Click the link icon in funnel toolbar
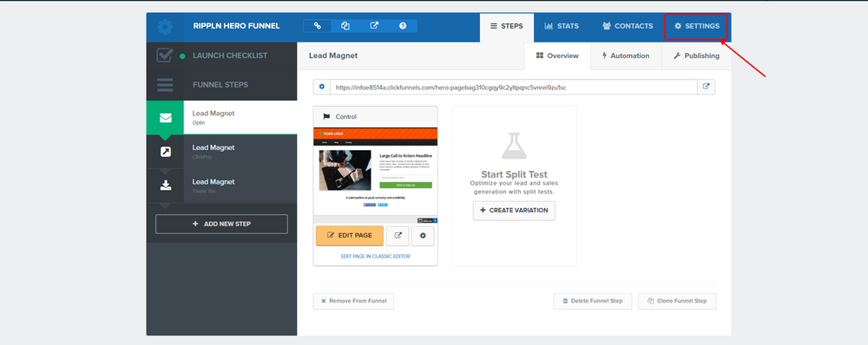The height and width of the screenshot is (345, 868). [x=317, y=25]
